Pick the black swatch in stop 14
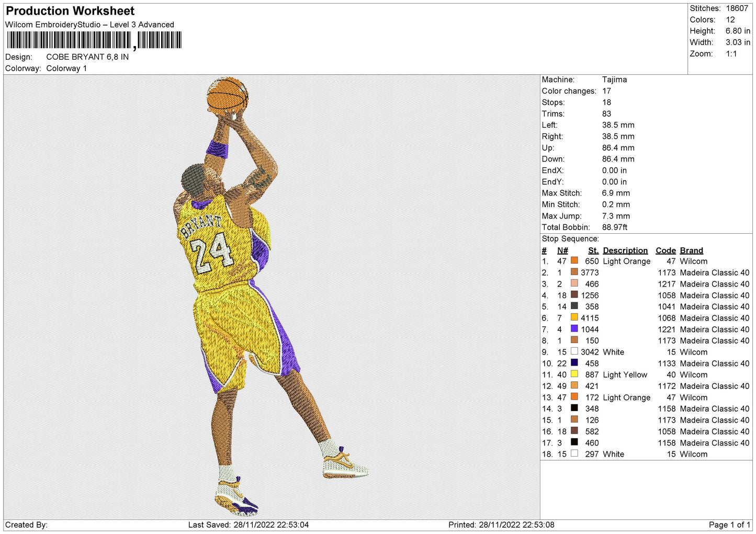This screenshot has width=756, height=534. point(574,408)
